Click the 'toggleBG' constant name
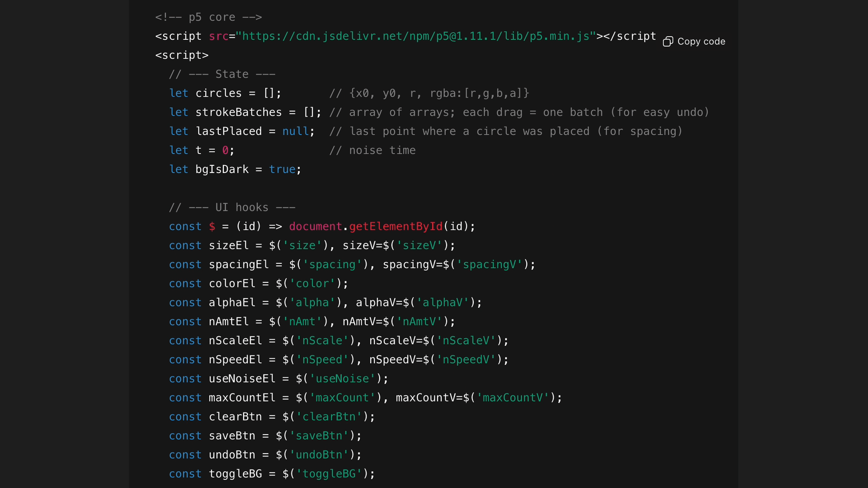868x488 pixels. click(235, 474)
